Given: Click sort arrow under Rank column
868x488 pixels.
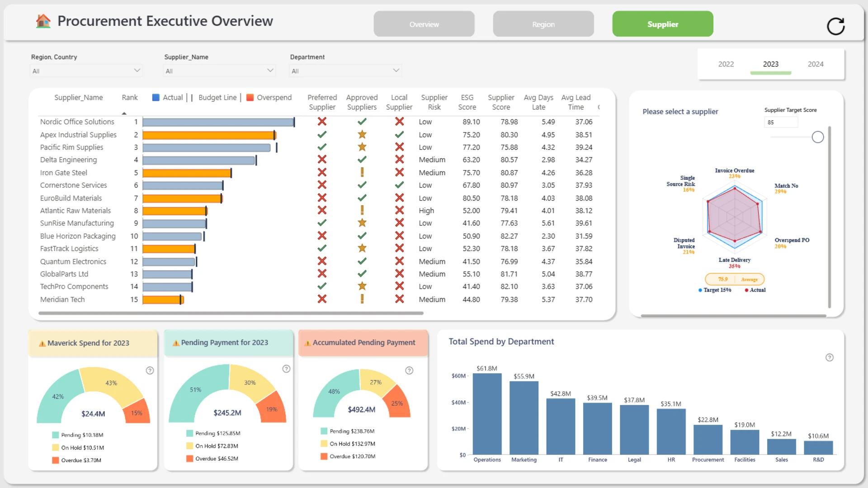Looking at the screenshot, I should click(124, 113).
